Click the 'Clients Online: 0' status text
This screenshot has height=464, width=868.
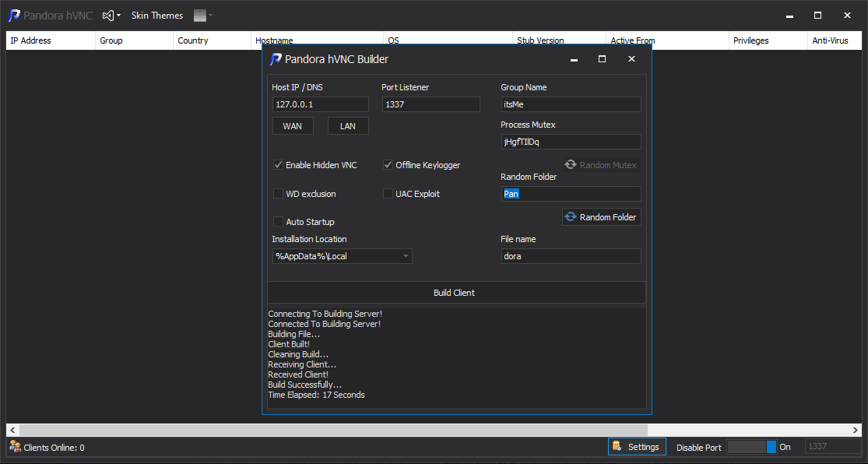[54, 448]
